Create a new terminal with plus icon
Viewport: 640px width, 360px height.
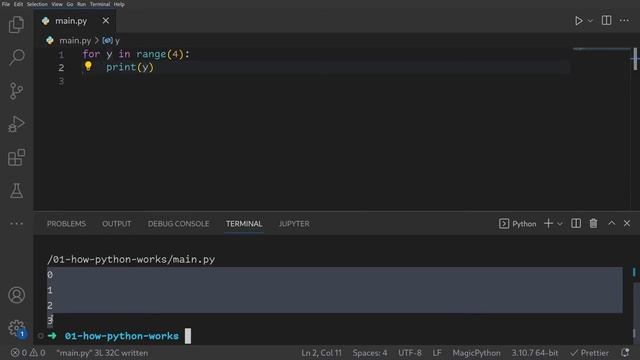click(x=548, y=223)
